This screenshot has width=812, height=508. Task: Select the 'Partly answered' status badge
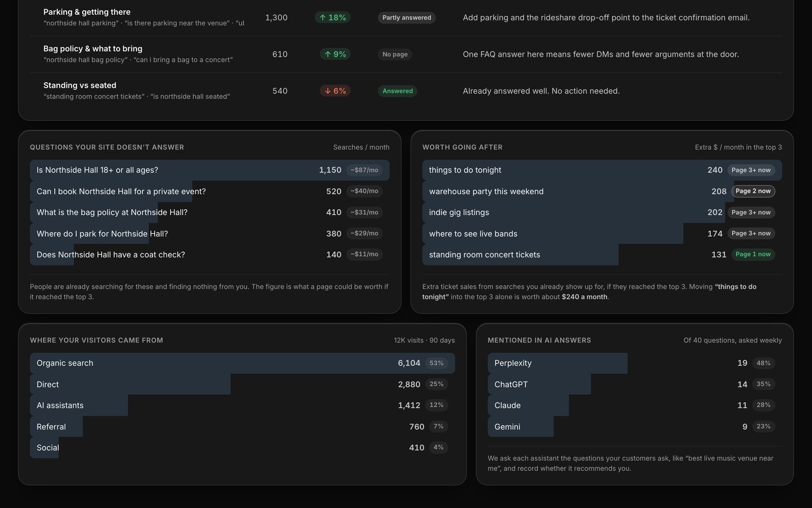pyautogui.click(x=407, y=17)
